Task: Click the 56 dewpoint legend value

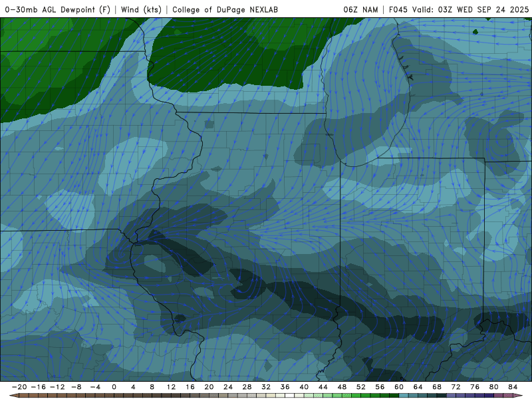Action: [x=380, y=387]
